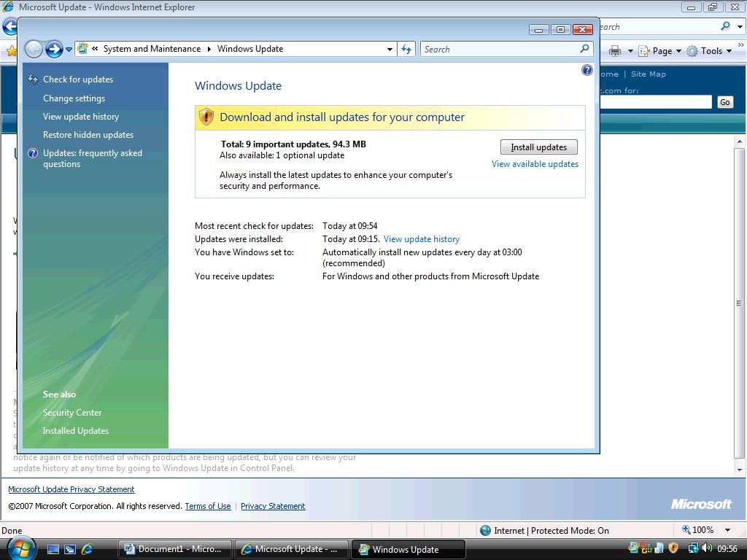
Task: Open Microsoft Update Privacy Statement link
Action: coord(71,489)
